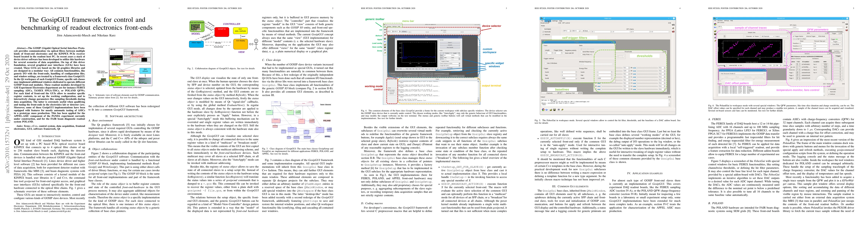
Task: Open the Windows menu in FEBEX GUI
Action: coord(548,21)
